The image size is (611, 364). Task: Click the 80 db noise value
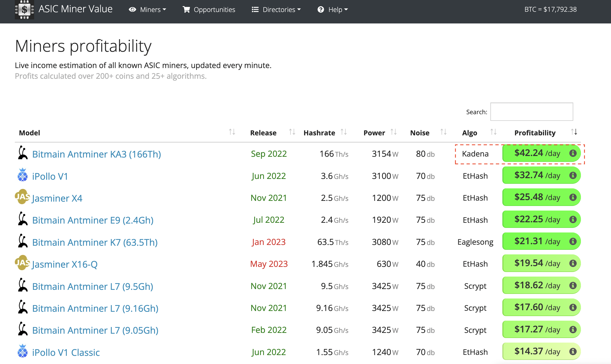coord(425,154)
